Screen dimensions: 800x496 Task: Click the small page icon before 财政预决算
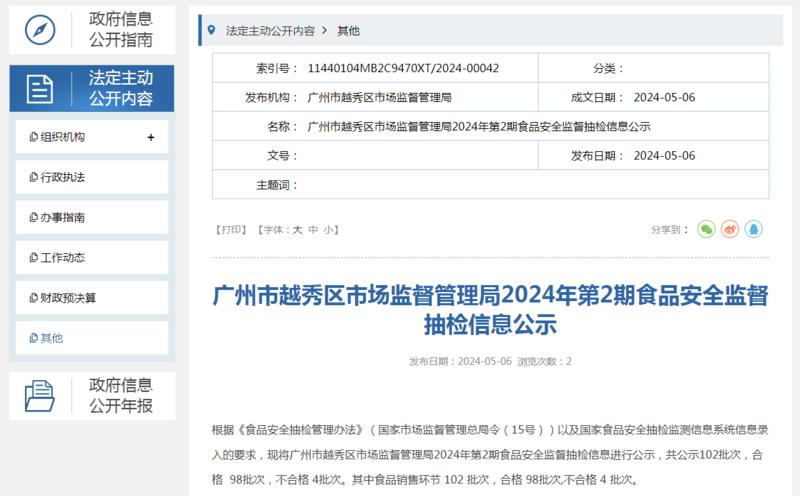(x=34, y=298)
